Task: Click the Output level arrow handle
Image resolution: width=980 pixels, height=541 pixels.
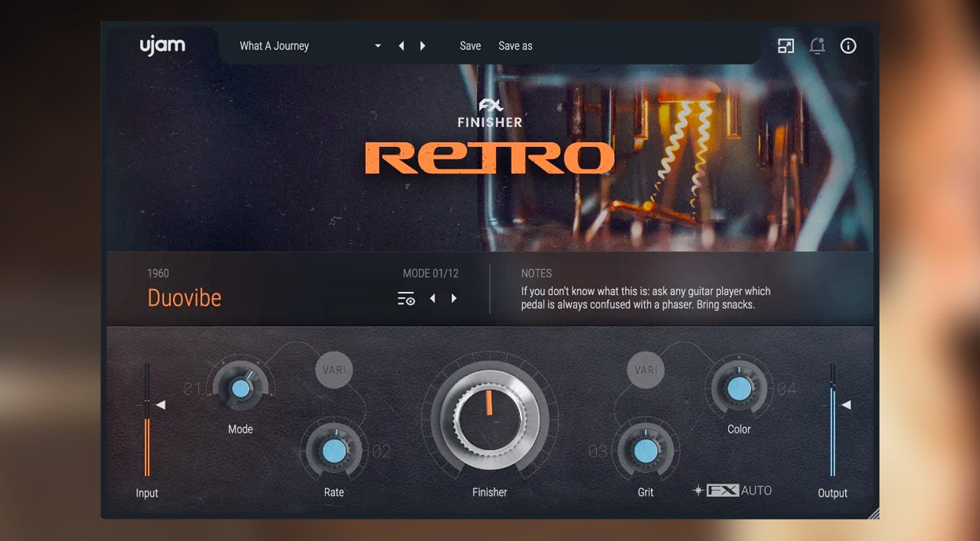Action: pos(846,405)
